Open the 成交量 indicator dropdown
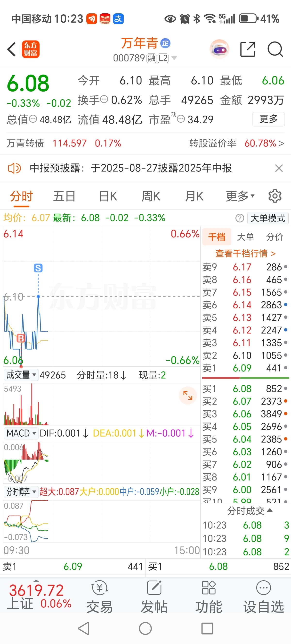This screenshot has height=644, width=291. [21, 375]
